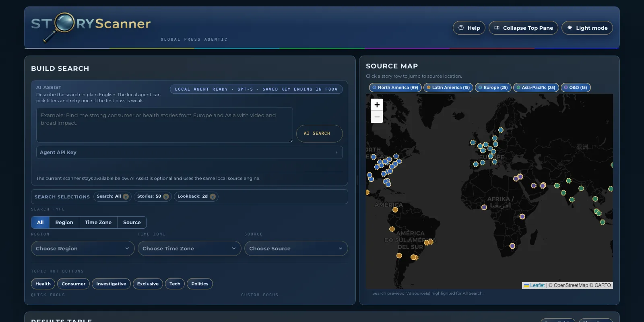Click the AI SEARCH button
This screenshot has height=322, width=644.
tap(320, 134)
